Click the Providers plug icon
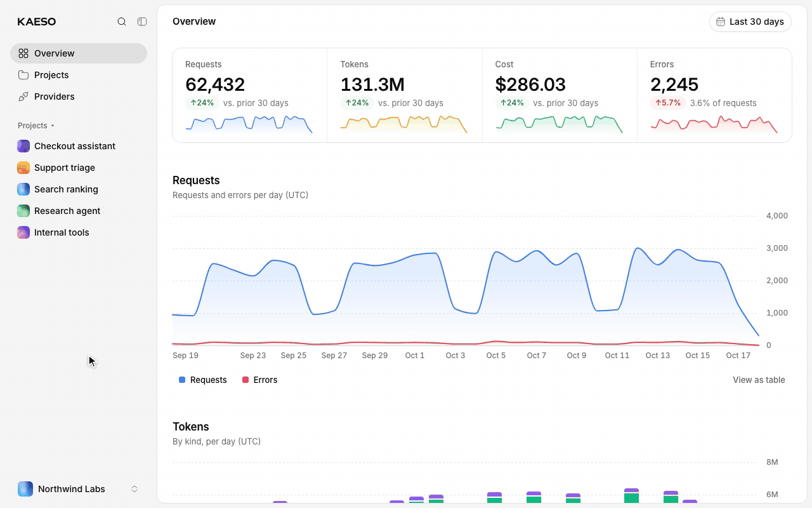This screenshot has height=508, width=812. 23,97
